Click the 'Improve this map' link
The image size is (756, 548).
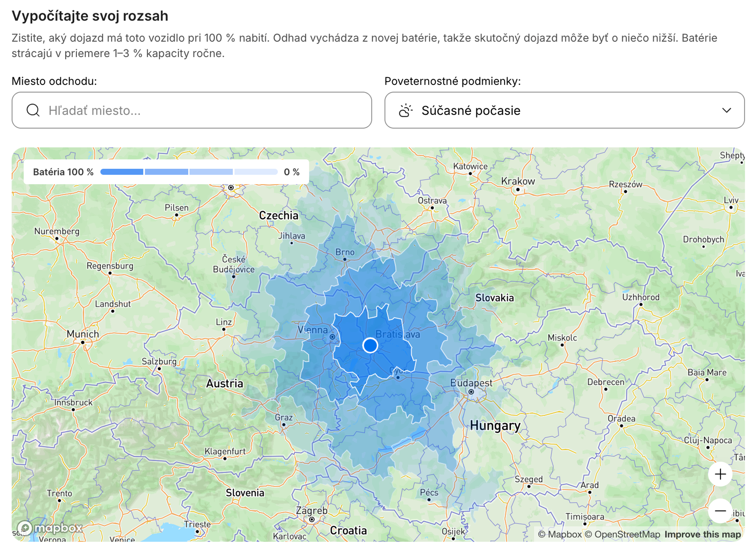click(702, 534)
